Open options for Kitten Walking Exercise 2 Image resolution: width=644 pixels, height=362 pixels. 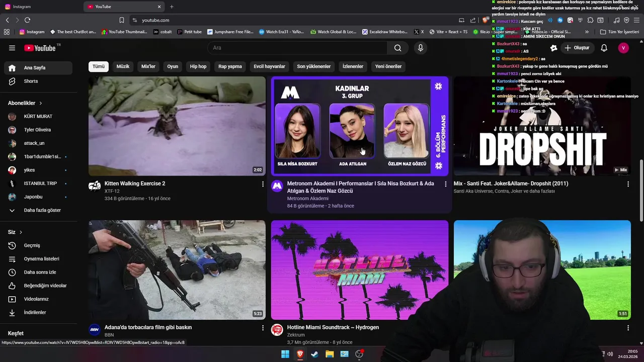tap(263, 184)
